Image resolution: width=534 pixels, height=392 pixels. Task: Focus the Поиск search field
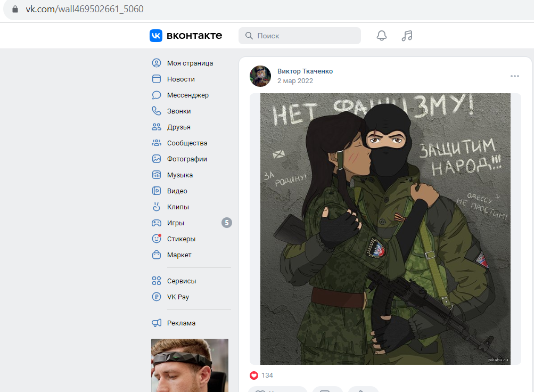tap(300, 36)
